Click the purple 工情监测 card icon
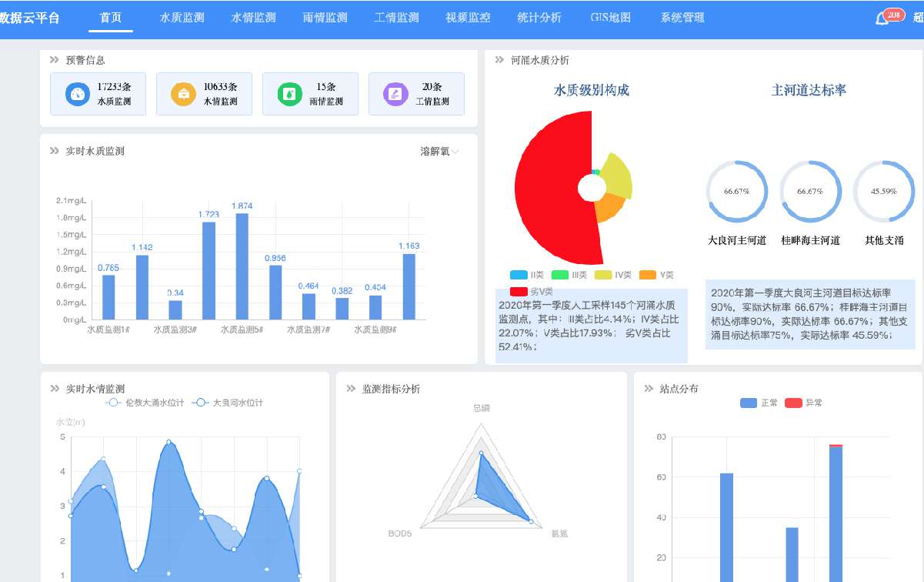The height and width of the screenshot is (582, 924). point(395,93)
